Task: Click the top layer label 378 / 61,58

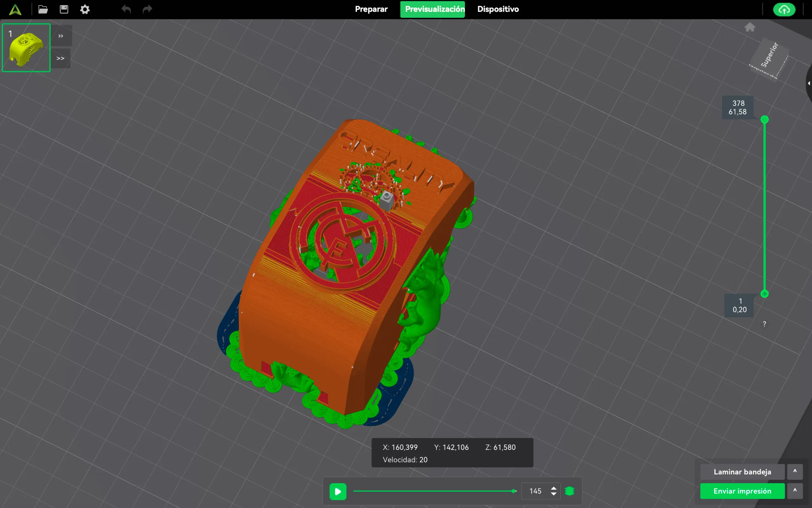Action: pyautogui.click(x=737, y=108)
